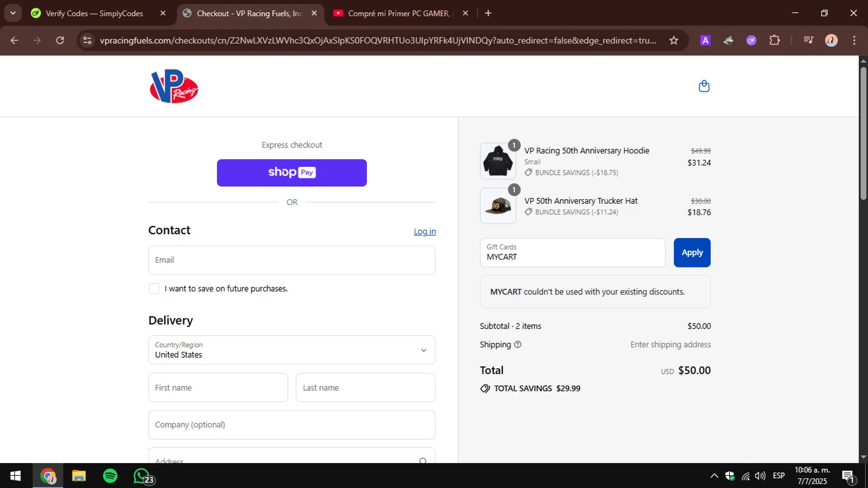The width and height of the screenshot is (868, 488).
Task: Open the media control icon in toolbar
Action: pyautogui.click(x=808, y=41)
